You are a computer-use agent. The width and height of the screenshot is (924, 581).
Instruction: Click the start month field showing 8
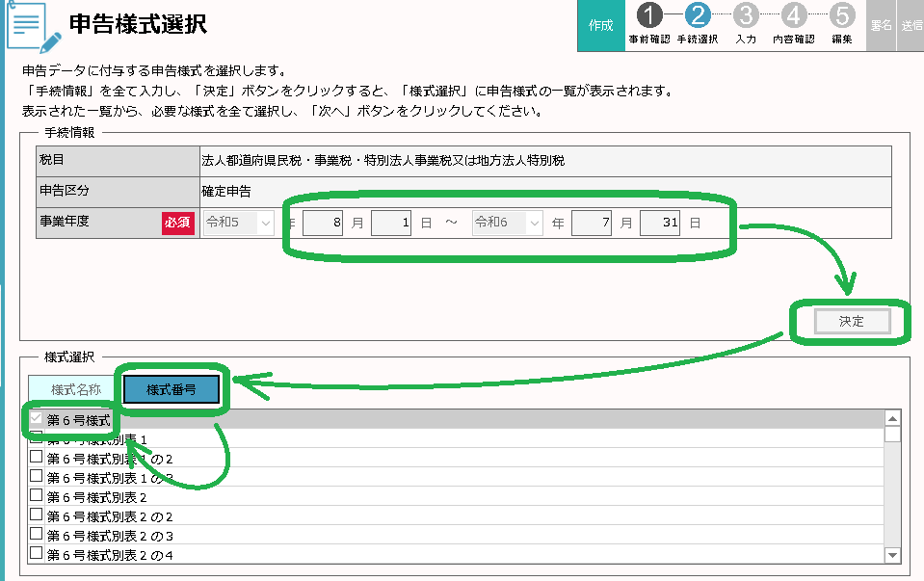[323, 223]
